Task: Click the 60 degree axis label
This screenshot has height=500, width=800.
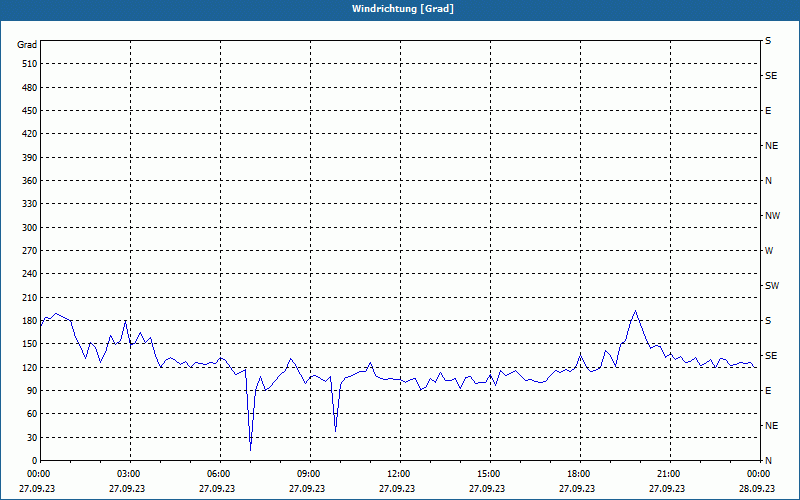Action: tap(32, 414)
